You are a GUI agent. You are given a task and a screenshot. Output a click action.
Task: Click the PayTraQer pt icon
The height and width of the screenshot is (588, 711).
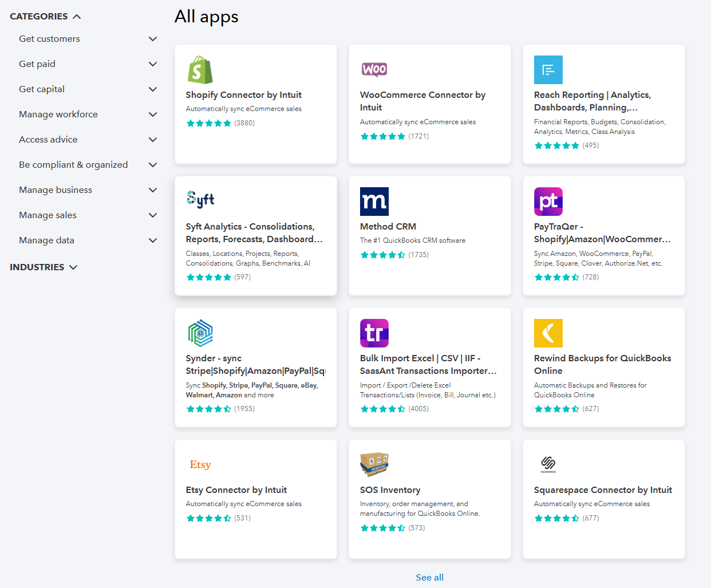click(x=548, y=201)
